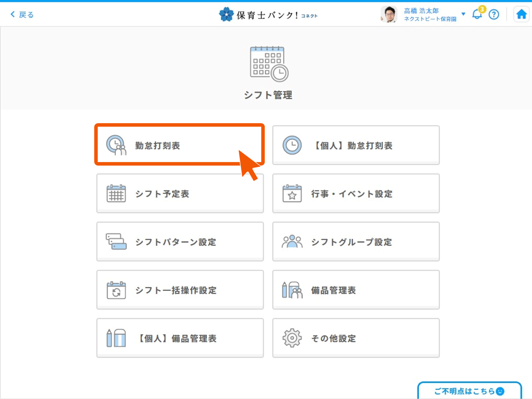
Task: Select the 【個人】備品管理表 button
Action: [179, 338]
